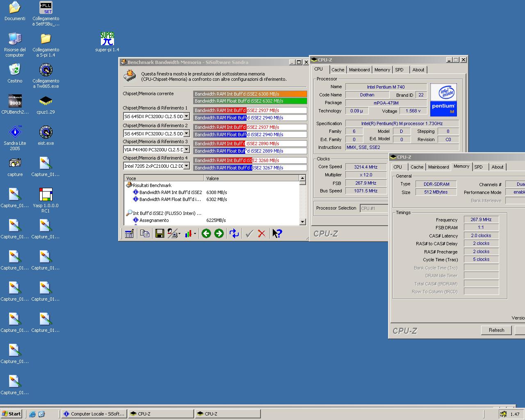Click the blue refresh arrows icon
The image size is (525, 420).
(234, 233)
